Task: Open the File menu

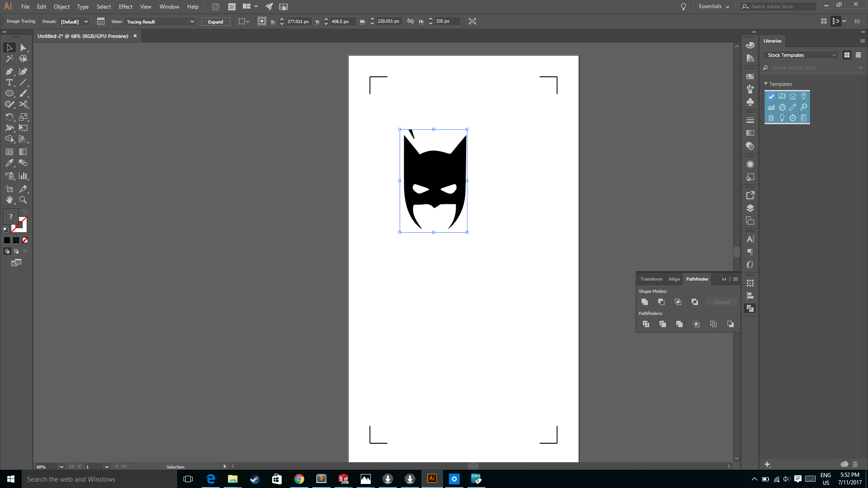Action: (x=25, y=6)
